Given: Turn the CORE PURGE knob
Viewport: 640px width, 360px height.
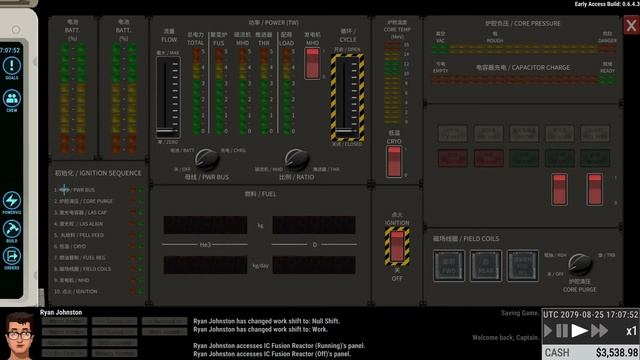Looking at the screenshot, I should tap(580, 264).
